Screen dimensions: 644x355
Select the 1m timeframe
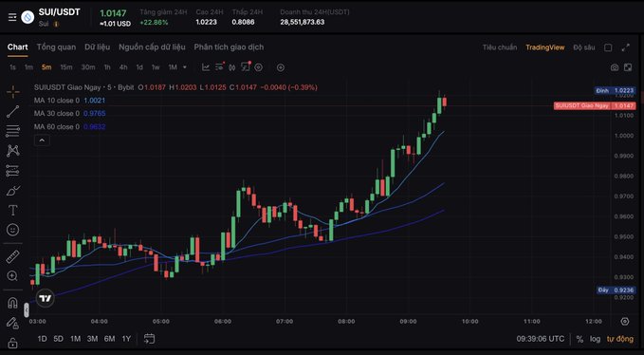pyautogui.click(x=28, y=67)
